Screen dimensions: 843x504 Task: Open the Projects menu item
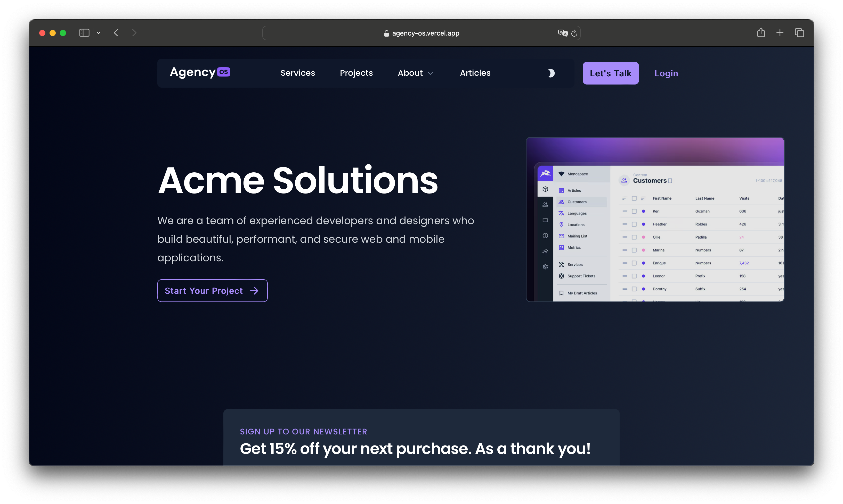[356, 73]
